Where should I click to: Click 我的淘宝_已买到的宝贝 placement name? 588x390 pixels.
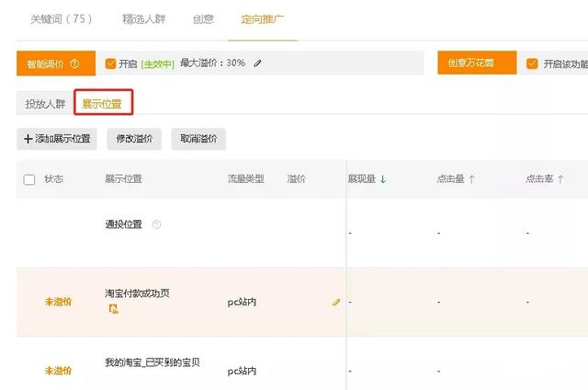coord(153,362)
